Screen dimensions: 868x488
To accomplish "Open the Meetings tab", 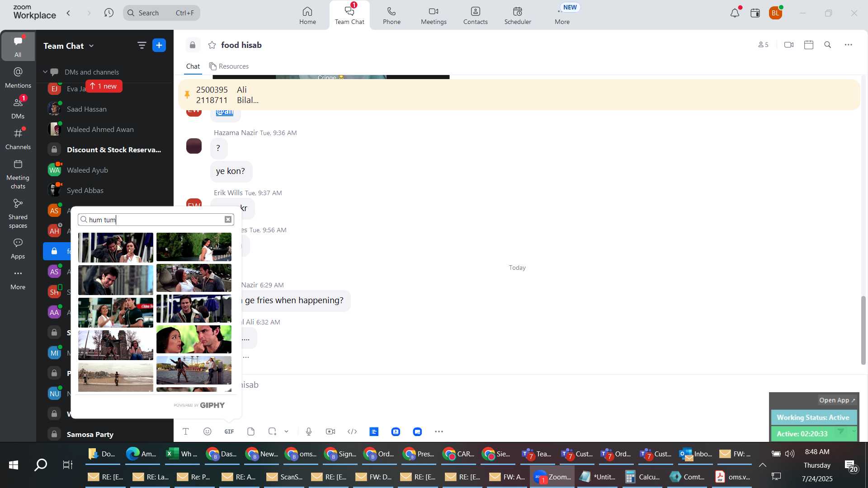I will (x=434, y=15).
